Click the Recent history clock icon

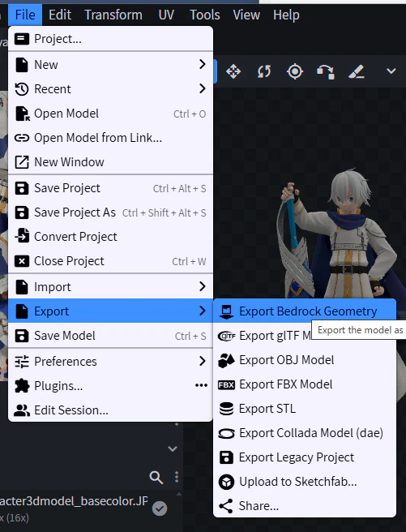pos(22,89)
